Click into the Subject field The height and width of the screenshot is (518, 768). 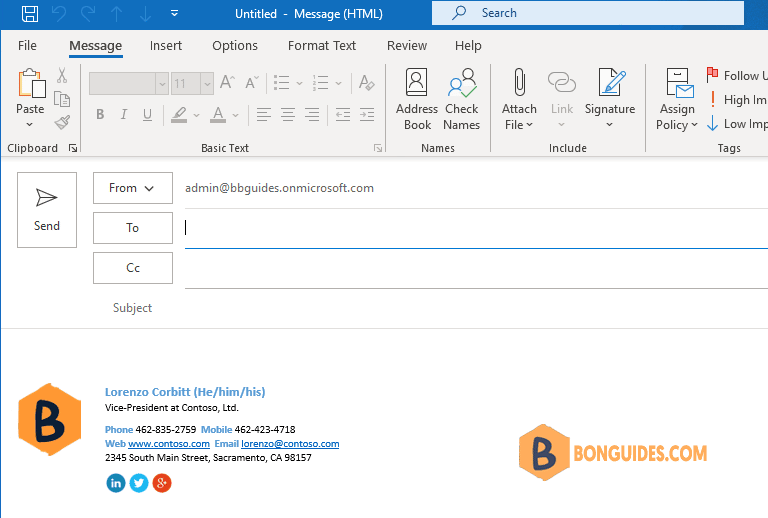click(x=476, y=308)
